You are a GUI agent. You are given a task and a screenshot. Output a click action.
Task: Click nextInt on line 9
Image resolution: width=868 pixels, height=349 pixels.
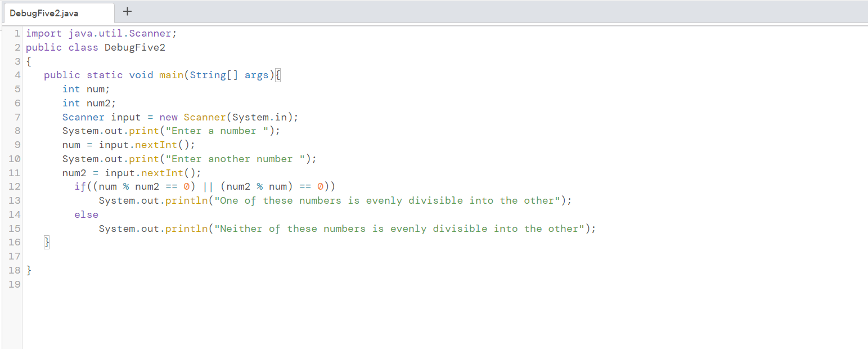coord(156,145)
